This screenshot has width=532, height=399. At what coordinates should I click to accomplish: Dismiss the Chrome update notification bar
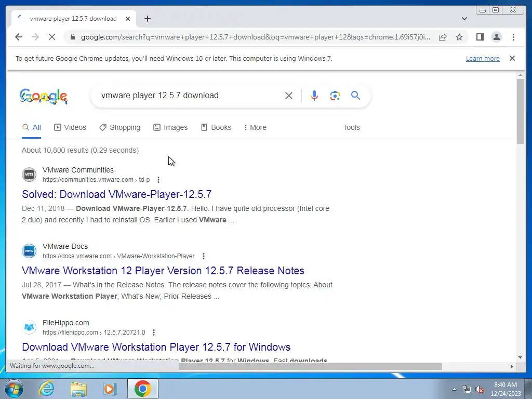(512, 58)
